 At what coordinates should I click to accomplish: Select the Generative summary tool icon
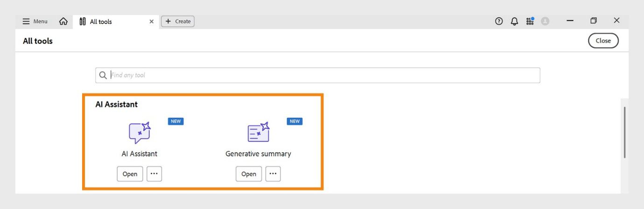258,133
